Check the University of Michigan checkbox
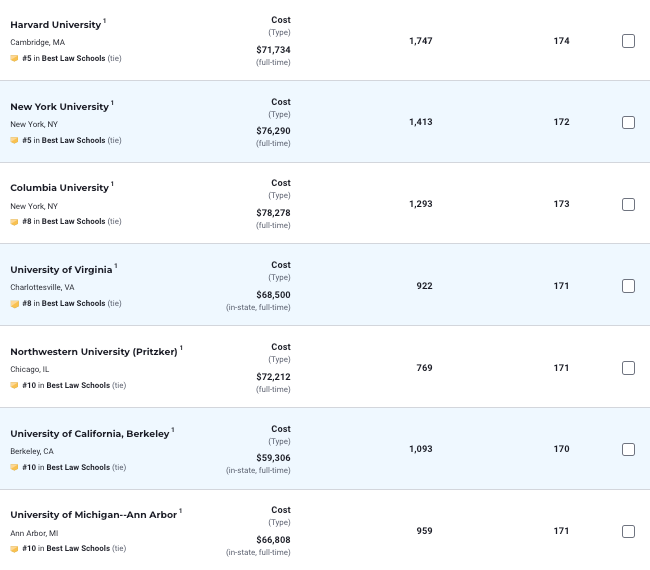Image resolution: width=650 pixels, height=570 pixels. pyautogui.click(x=628, y=531)
